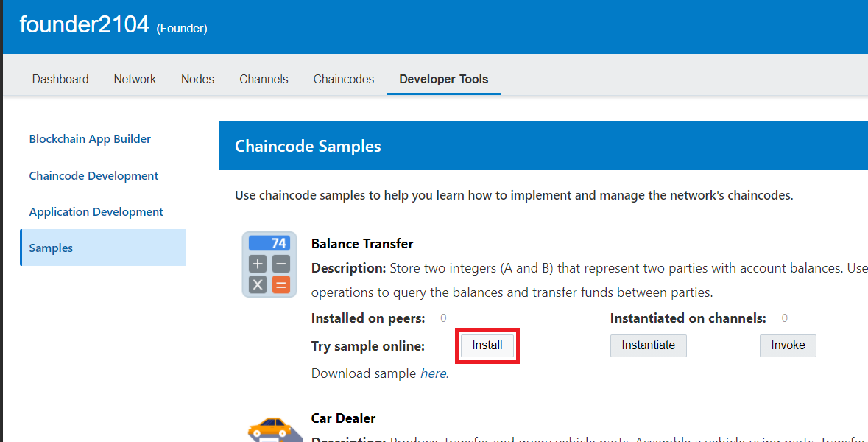This screenshot has height=442, width=868.
Task: Click the Installed on peers count
Action: [x=443, y=318]
